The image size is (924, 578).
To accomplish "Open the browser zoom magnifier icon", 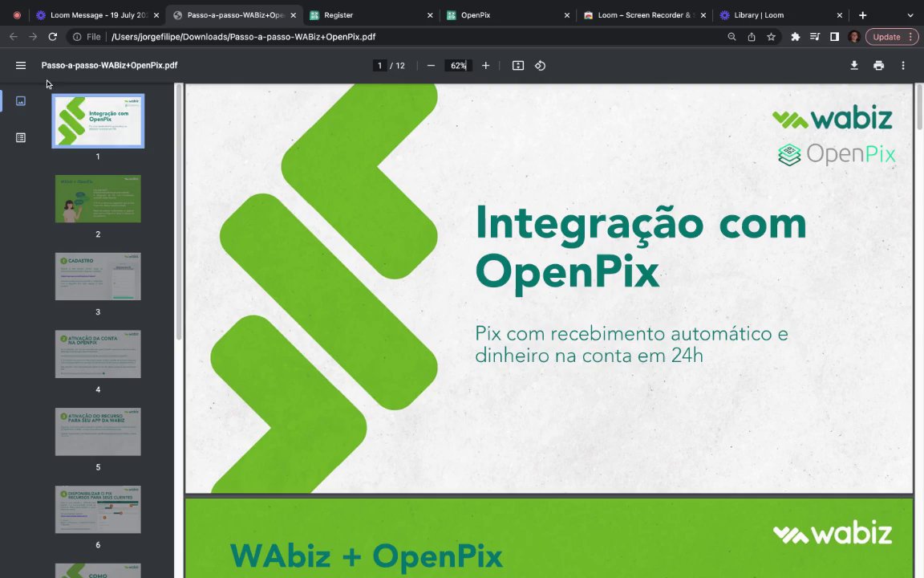I will (731, 37).
